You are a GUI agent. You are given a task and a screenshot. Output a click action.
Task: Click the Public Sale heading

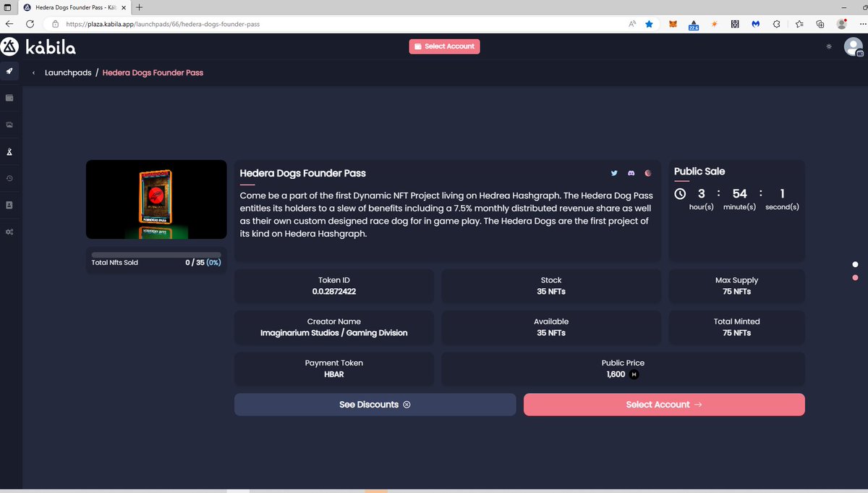point(699,172)
